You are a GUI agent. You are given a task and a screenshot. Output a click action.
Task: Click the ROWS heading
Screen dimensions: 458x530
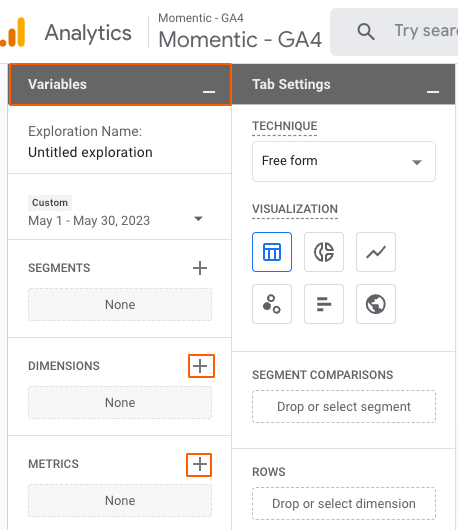269,472
